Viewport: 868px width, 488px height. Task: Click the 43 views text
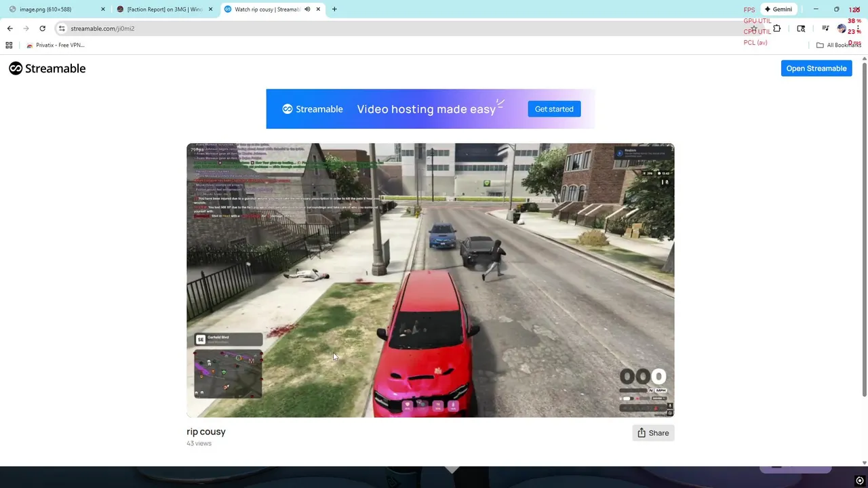(199, 443)
